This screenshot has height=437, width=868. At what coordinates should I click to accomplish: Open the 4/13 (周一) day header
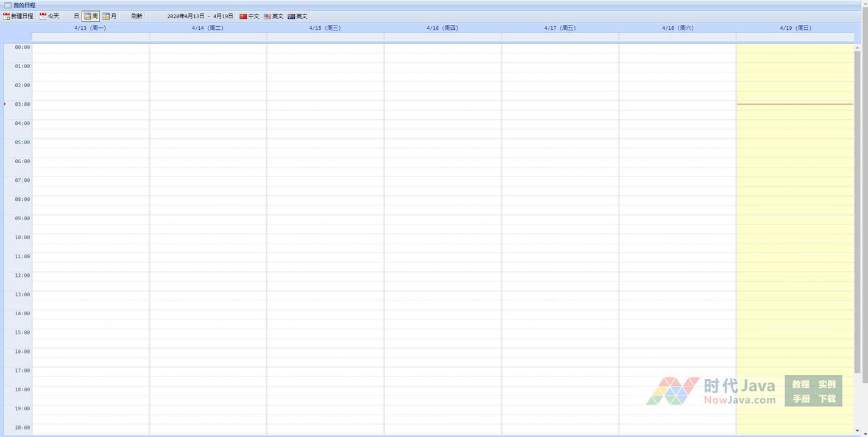click(x=90, y=28)
